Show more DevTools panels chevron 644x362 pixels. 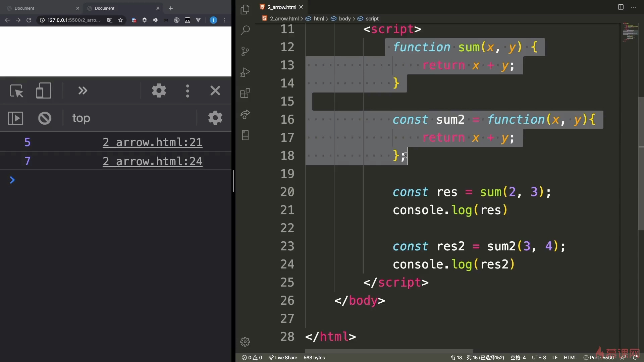pos(83,90)
